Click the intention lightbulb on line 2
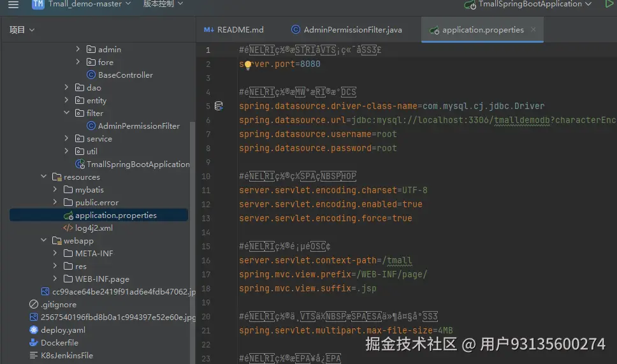This screenshot has height=364, width=617. pos(247,65)
